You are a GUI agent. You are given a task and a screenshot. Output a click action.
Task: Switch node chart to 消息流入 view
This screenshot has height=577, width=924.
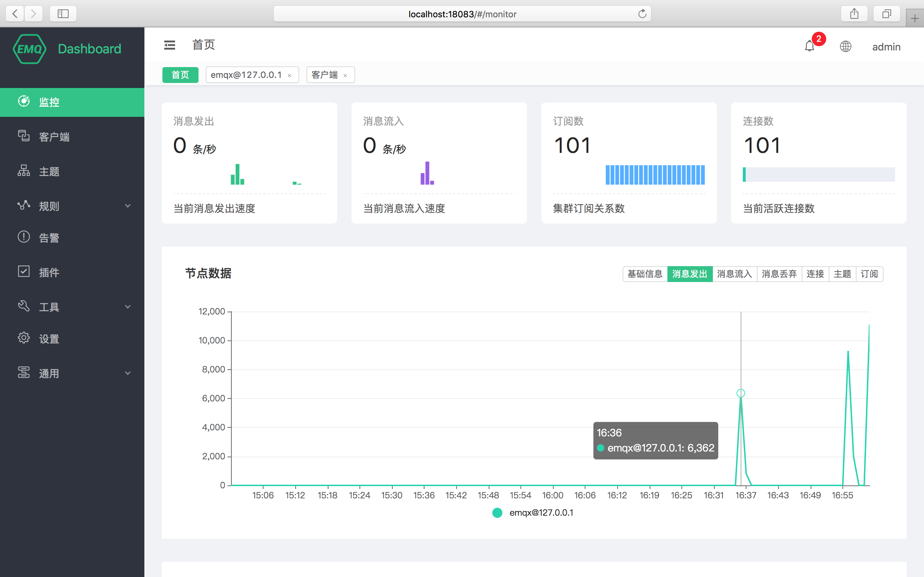point(734,274)
